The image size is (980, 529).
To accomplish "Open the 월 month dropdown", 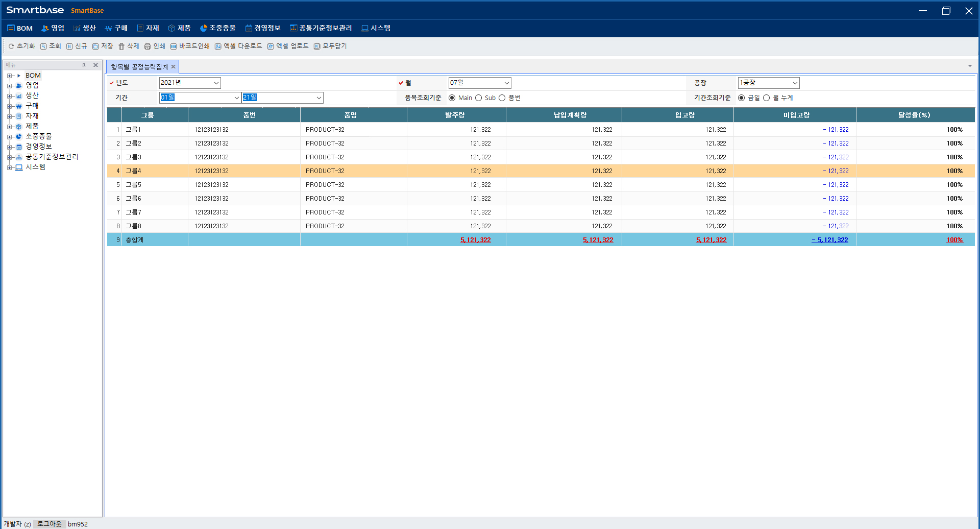I will point(506,83).
